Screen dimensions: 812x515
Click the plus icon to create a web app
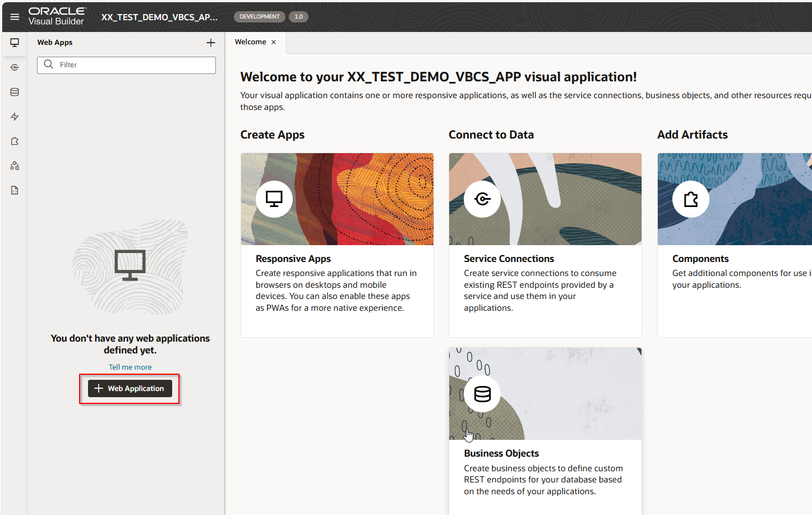pos(211,42)
